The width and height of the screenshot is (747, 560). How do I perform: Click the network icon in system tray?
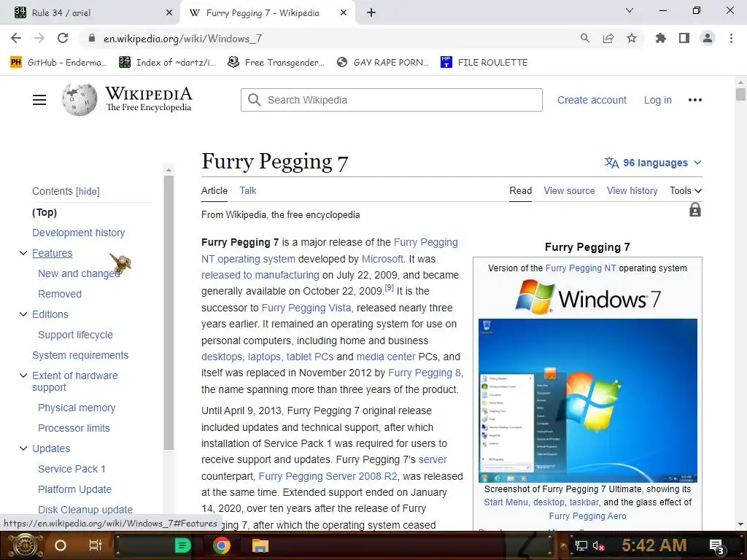[x=581, y=545]
